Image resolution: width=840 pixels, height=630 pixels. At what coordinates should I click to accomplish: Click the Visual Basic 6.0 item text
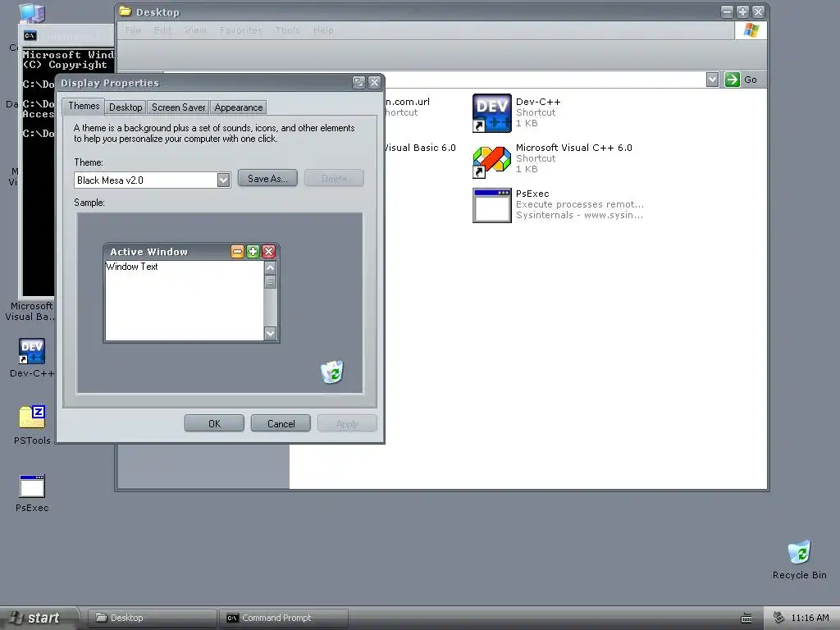click(419, 148)
